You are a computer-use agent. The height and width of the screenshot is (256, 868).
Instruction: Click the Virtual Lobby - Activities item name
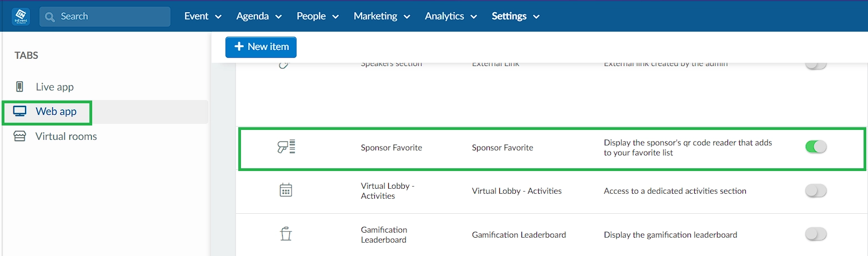pos(388,191)
